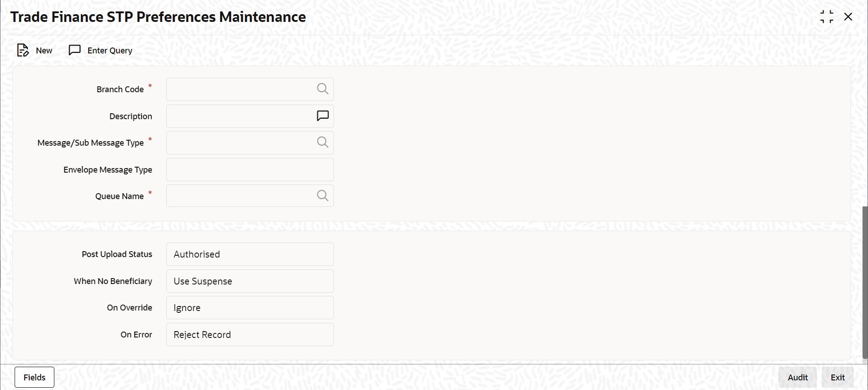Screen dimensions: 868x390
Task: Click inside the Queue Name field
Action: click(x=240, y=196)
